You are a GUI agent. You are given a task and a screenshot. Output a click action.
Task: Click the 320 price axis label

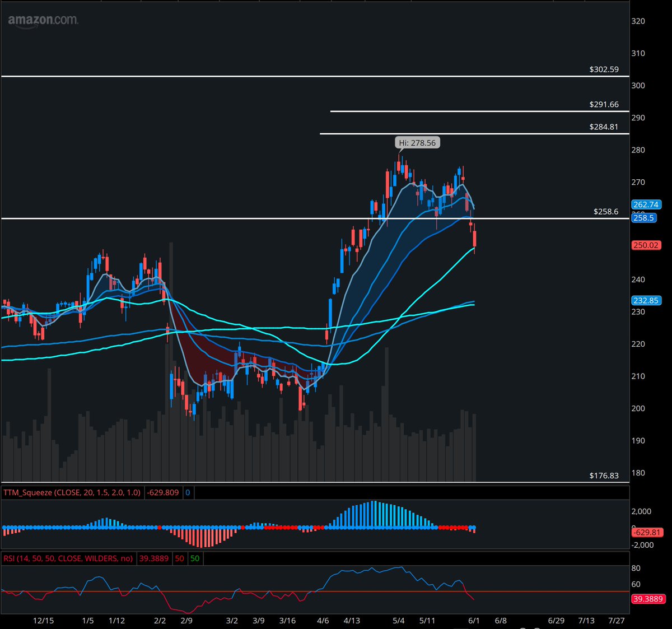[x=638, y=21]
